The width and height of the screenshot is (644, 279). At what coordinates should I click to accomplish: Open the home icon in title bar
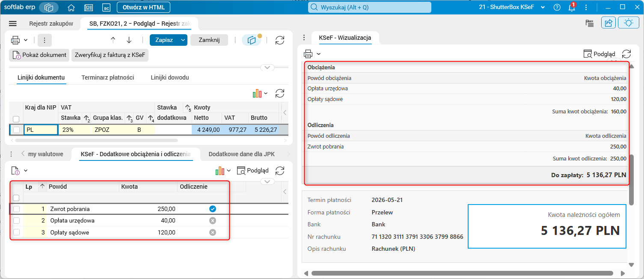point(71,7)
